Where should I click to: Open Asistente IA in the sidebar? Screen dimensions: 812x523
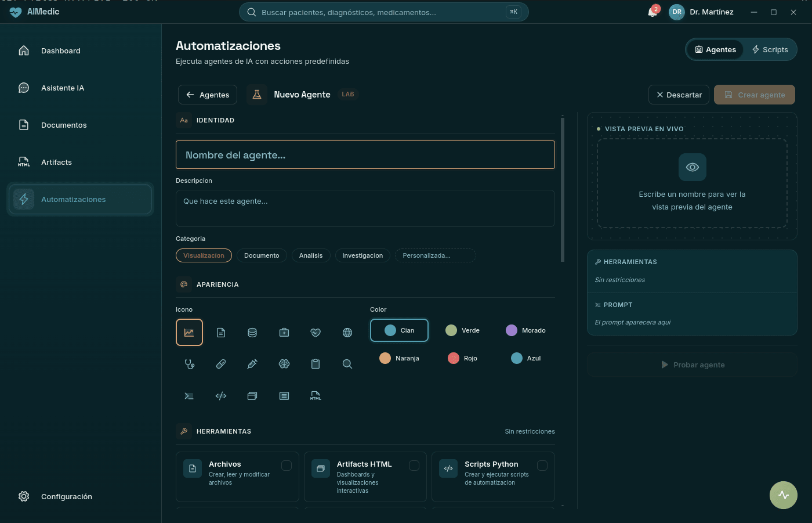(x=63, y=88)
